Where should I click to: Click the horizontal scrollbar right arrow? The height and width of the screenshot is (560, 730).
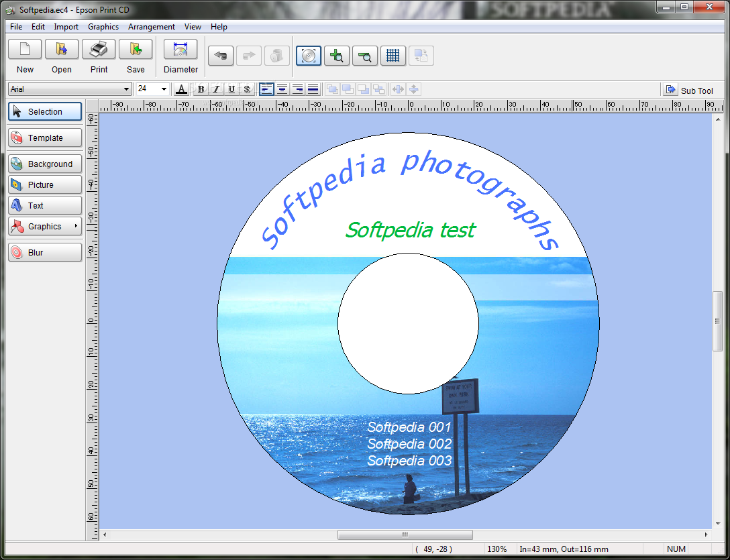707,535
